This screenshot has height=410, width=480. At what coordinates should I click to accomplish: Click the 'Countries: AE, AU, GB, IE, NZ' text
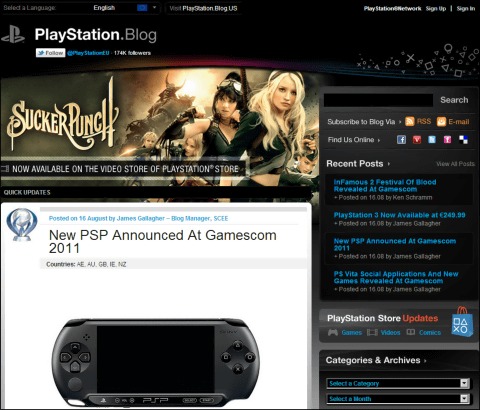click(x=86, y=264)
